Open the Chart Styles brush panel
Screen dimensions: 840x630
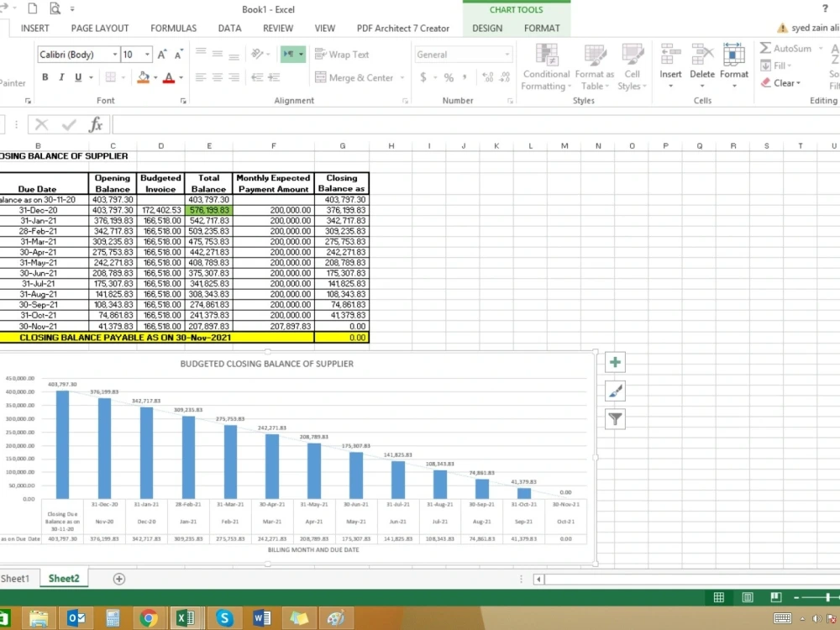(614, 391)
